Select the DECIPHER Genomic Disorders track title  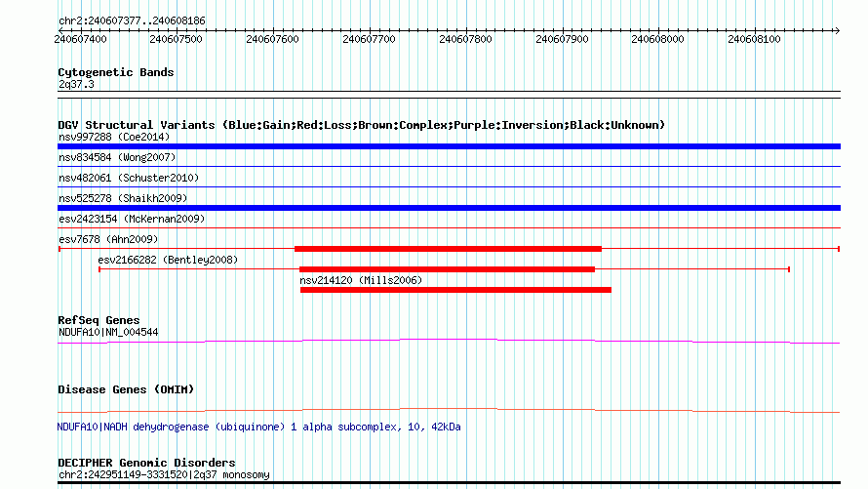click(146, 463)
